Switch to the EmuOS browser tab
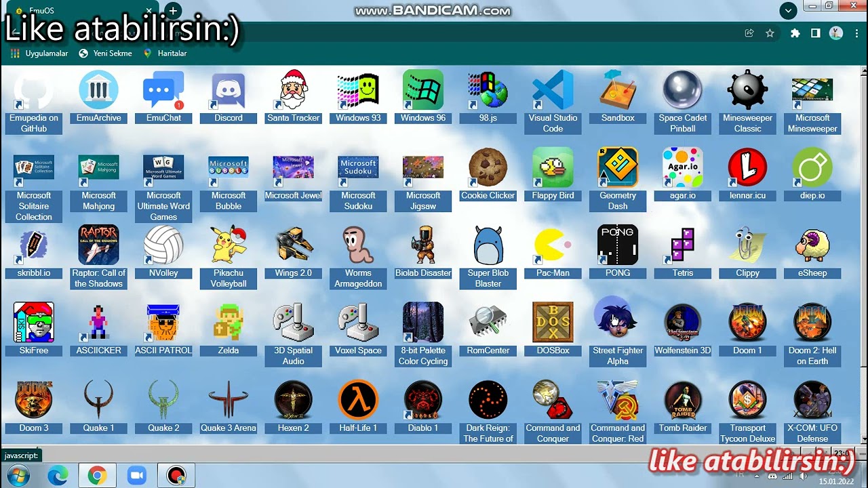868x488 pixels. [81, 11]
